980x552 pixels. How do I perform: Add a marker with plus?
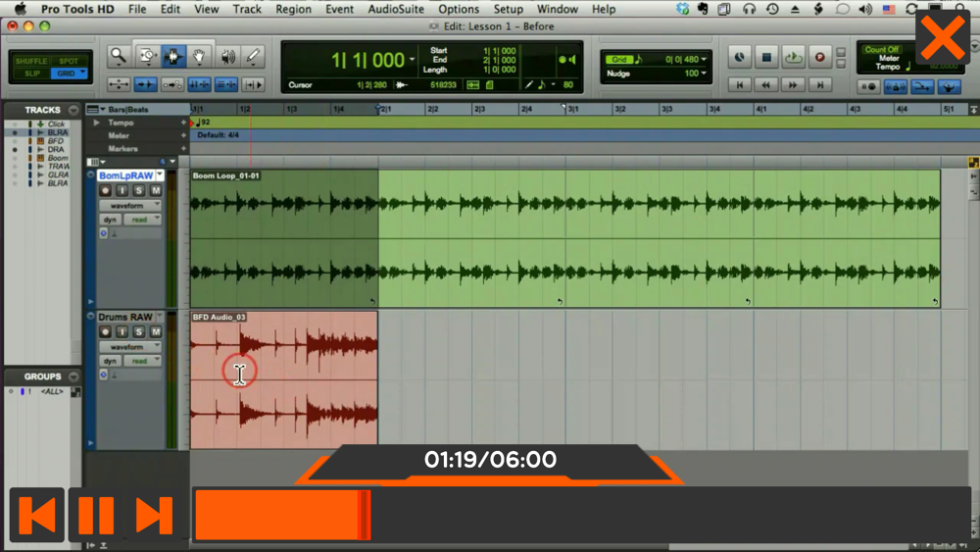(x=184, y=149)
